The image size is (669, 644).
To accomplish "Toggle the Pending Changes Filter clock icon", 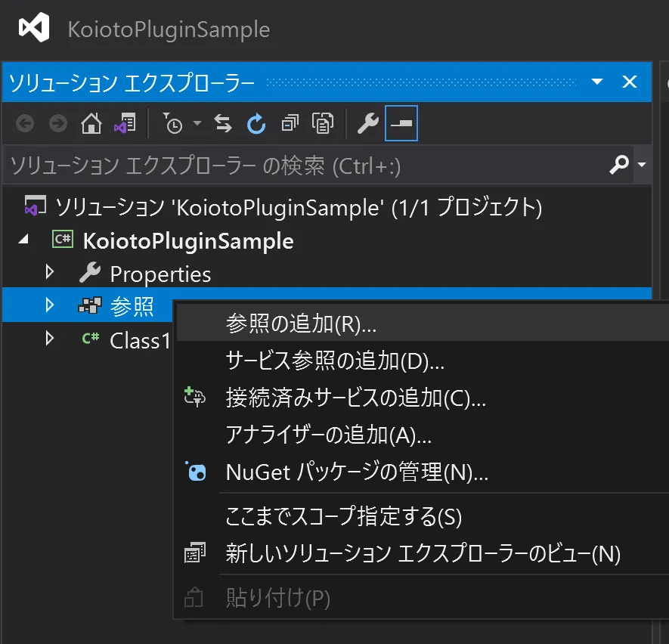I will (174, 122).
